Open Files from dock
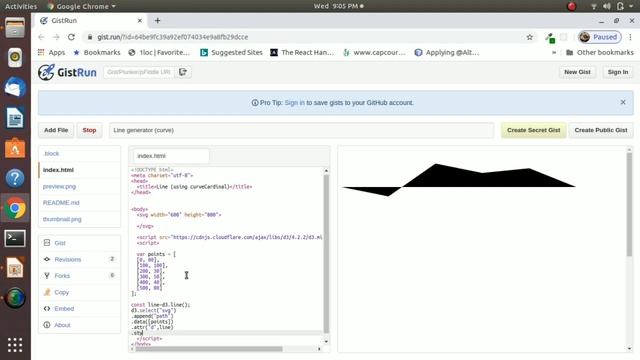The width and height of the screenshot is (640, 360). point(15,28)
